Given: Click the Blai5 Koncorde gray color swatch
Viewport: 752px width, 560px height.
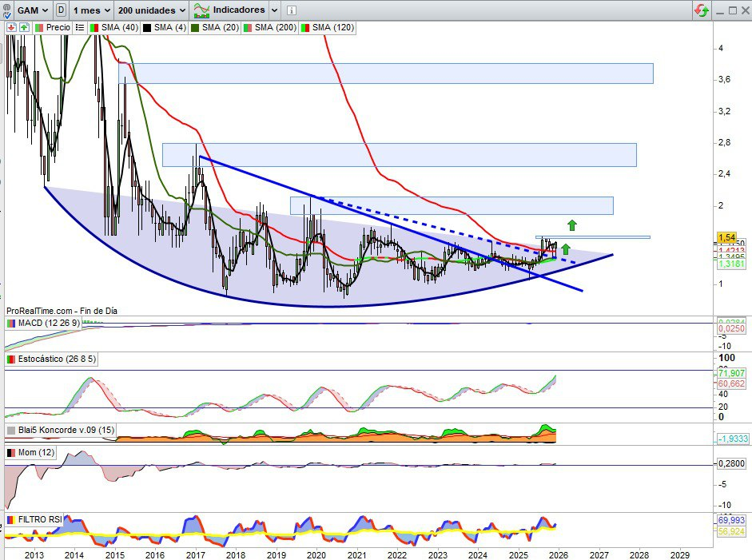Looking at the screenshot, I should pos(11,431).
